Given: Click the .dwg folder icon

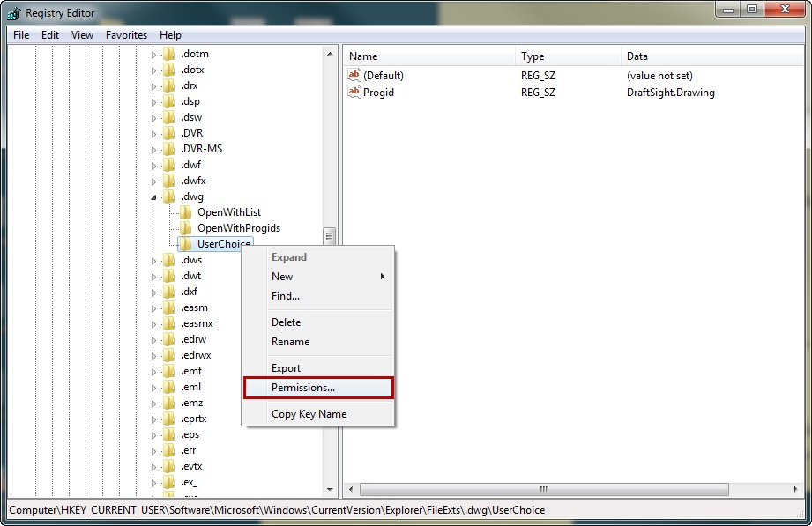Looking at the screenshot, I should pyautogui.click(x=168, y=196).
